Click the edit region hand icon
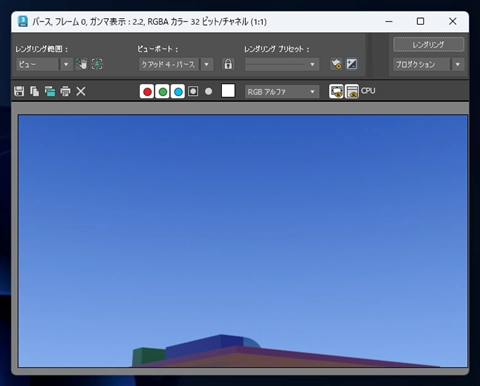Viewport: 480px width, 386px height. pos(81,64)
